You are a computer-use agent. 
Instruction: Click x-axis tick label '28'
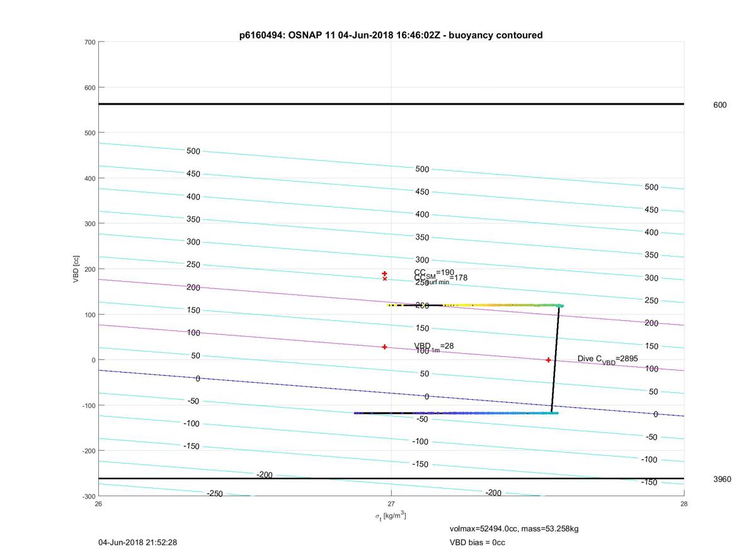pos(684,504)
